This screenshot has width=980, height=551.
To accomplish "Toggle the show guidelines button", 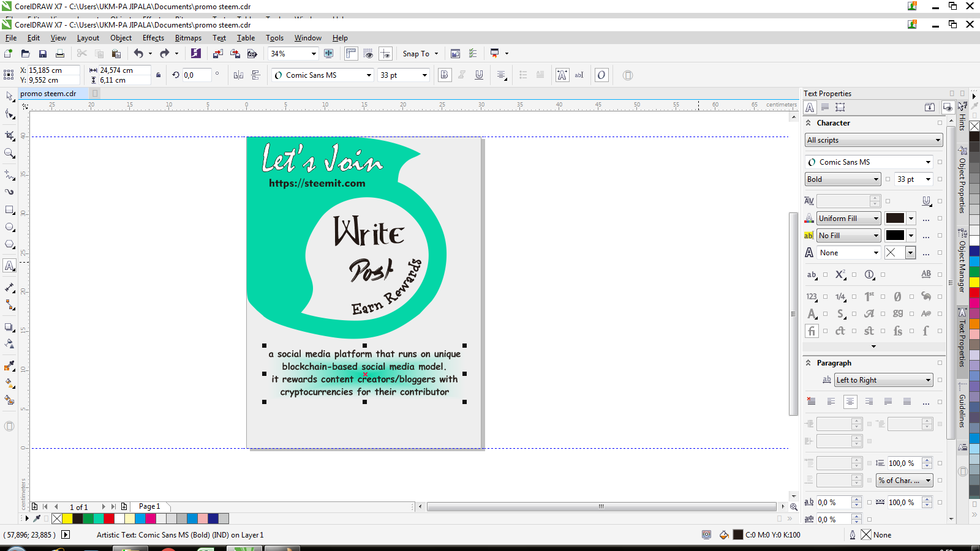I will [x=385, y=54].
